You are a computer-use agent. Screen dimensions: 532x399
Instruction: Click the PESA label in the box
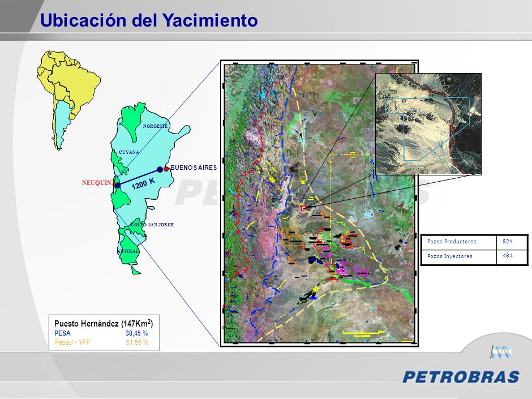click(62, 333)
